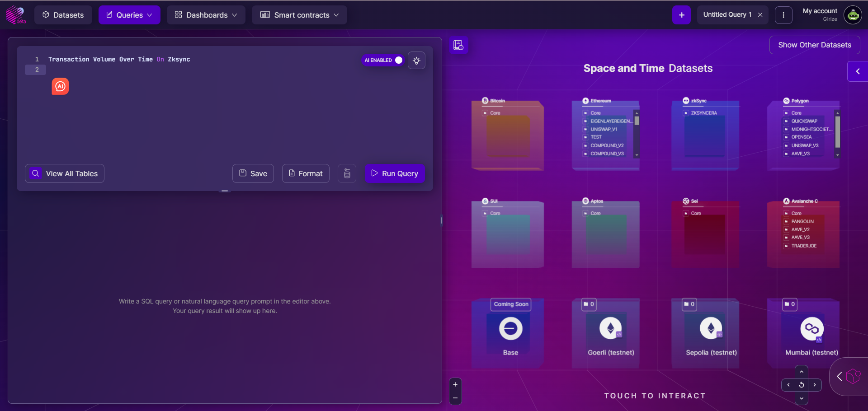Select the Goerli (testnet) cube icon
Viewport: 868px width, 411px height.
[x=610, y=328]
